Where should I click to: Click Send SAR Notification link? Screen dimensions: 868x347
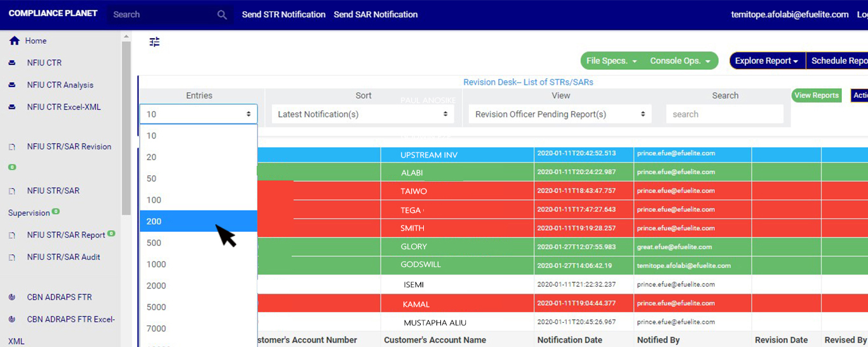tap(376, 15)
